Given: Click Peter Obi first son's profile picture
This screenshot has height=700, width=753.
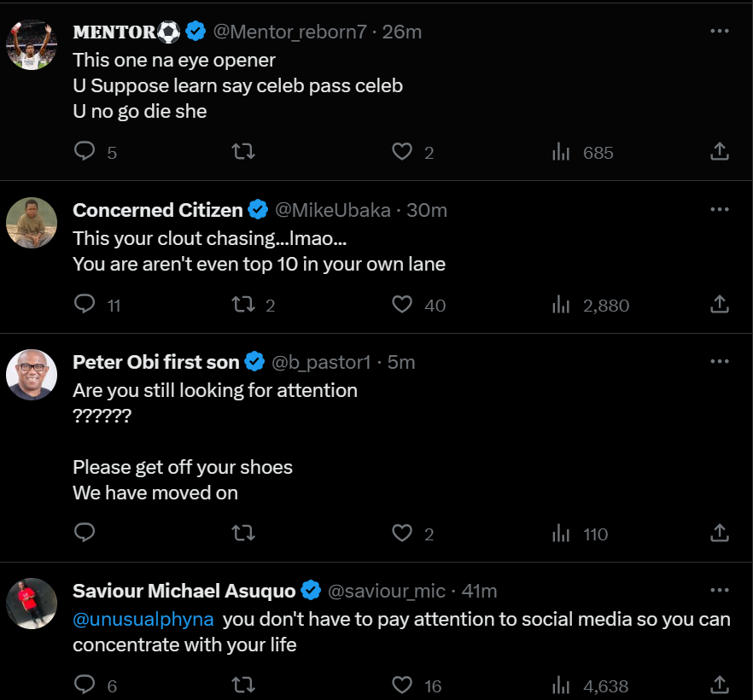Looking at the screenshot, I should 32,376.
